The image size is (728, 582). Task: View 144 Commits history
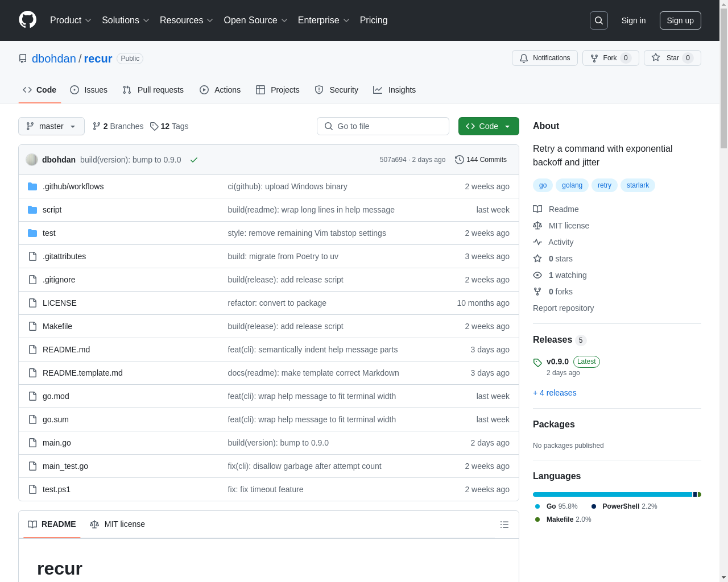click(481, 160)
